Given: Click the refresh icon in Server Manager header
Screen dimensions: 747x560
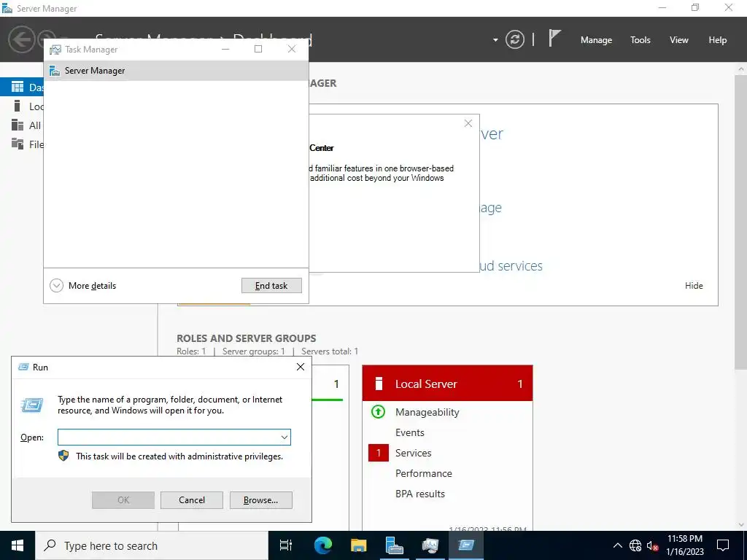Looking at the screenshot, I should pyautogui.click(x=514, y=39).
